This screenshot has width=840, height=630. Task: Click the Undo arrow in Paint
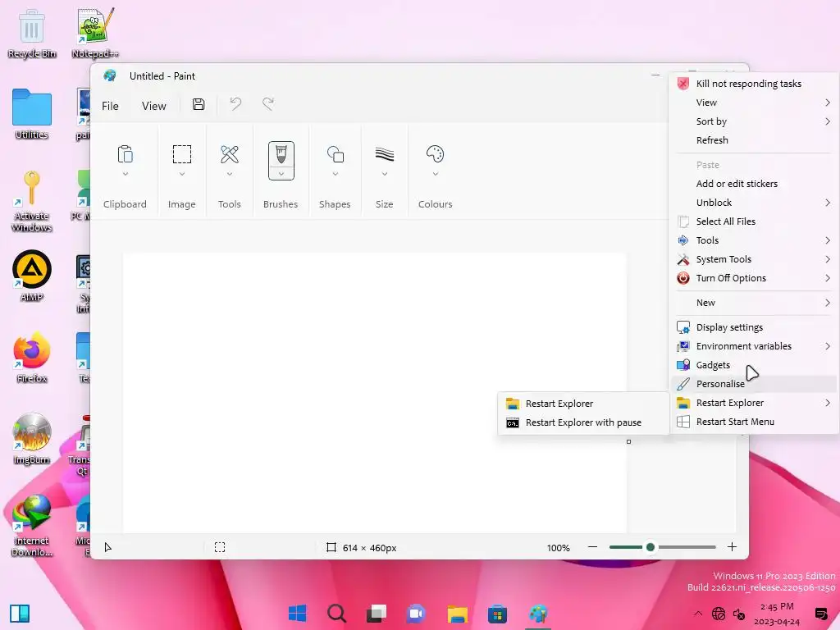(235, 104)
